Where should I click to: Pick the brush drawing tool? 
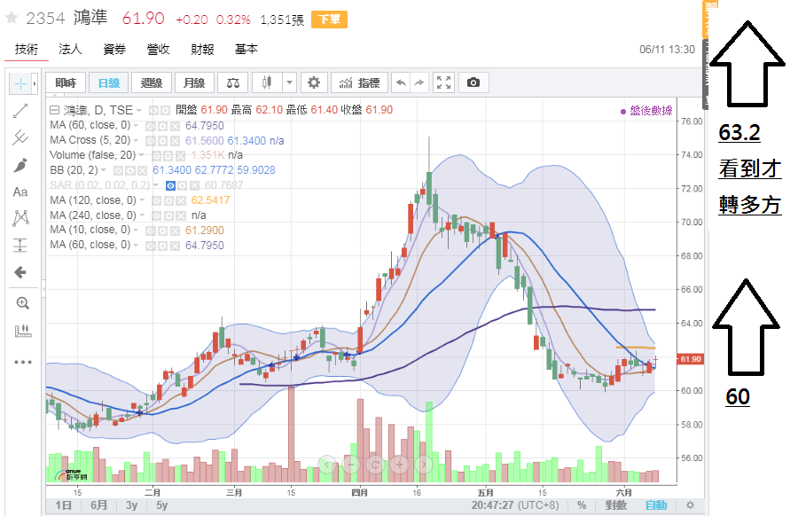coord(20,165)
